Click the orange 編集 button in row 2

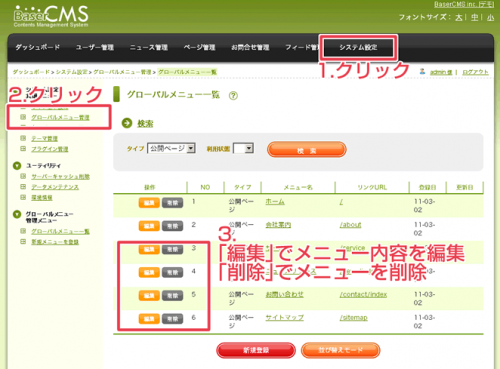(x=149, y=226)
